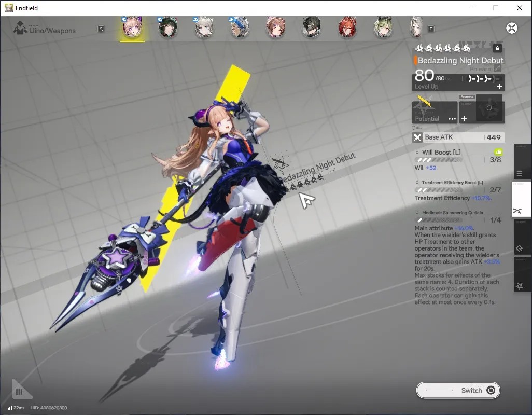
Task: Add an Essence with the plus icon
Action: [x=464, y=119]
